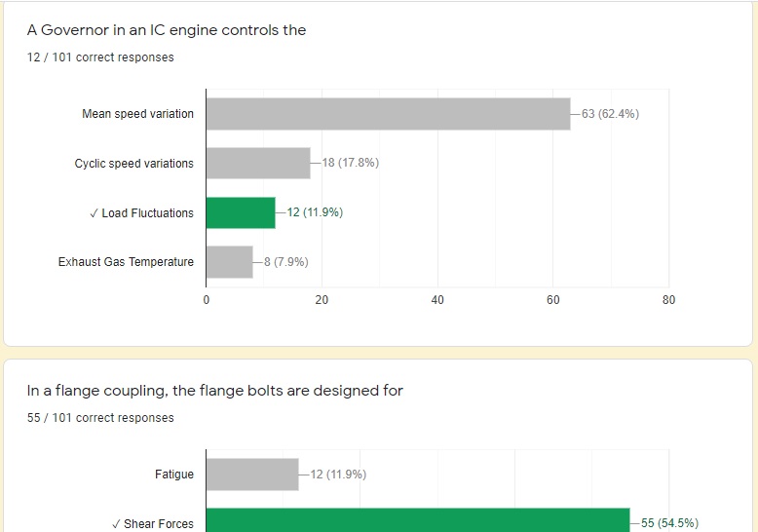Click the Governor in IC engine question title
This screenshot has height=532, width=758.
(167, 30)
